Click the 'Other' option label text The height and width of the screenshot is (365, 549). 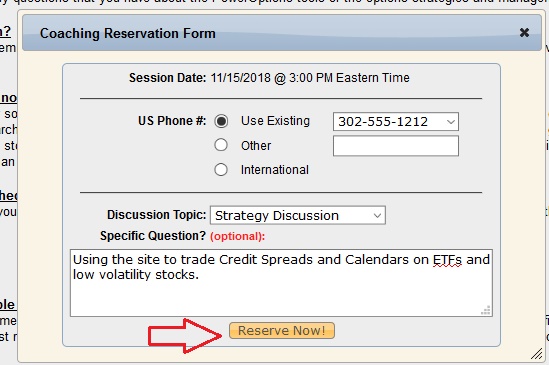(x=256, y=146)
